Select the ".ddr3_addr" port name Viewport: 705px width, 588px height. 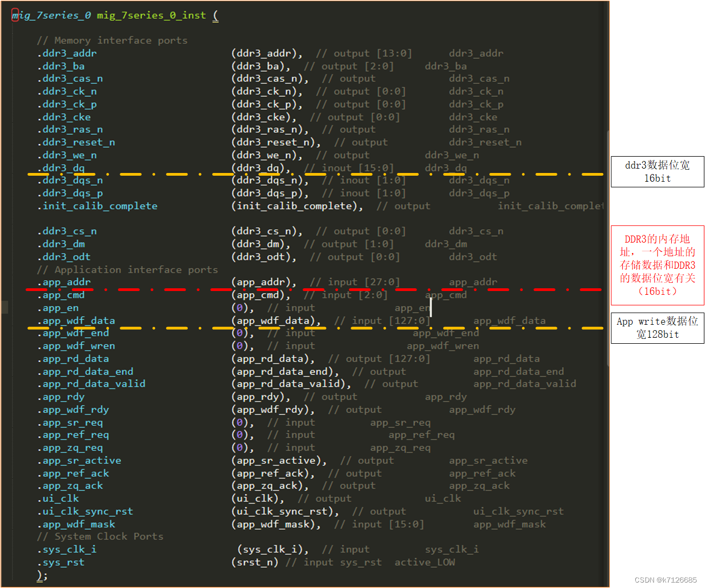(66, 53)
